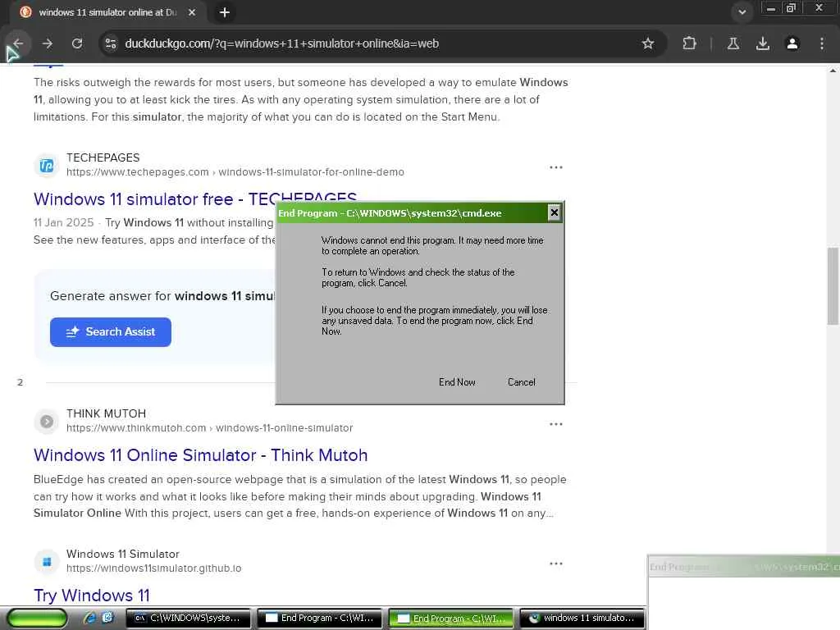Click the page vertical scrollbar thumb
Screen dimensions: 840x630
click(x=833, y=286)
